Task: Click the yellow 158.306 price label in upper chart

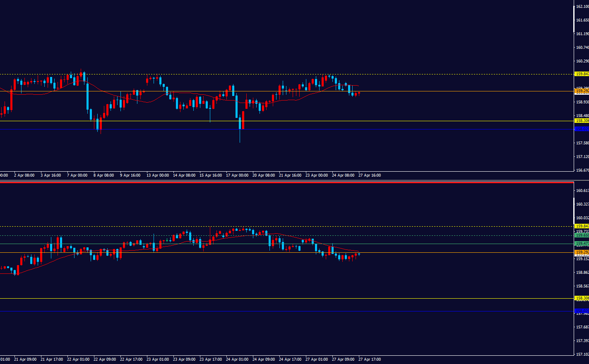Action: coord(582,121)
